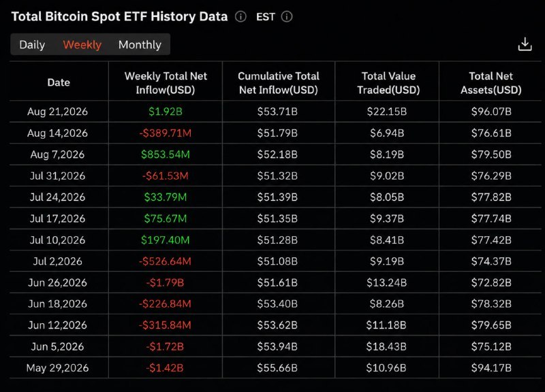The width and height of the screenshot is (545, 392).
Task: Click the EST timezone label
Action: pos(266,16)
